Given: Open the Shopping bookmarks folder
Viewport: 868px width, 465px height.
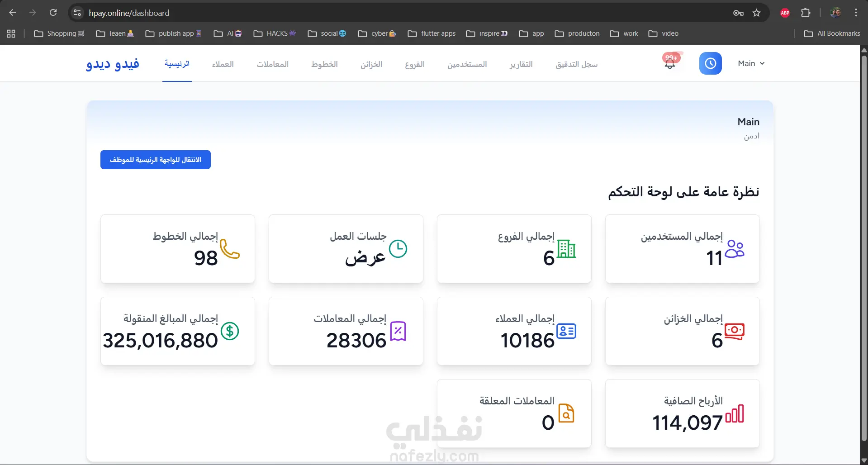Looking at the screenshot, I should (x=60, y=33).
